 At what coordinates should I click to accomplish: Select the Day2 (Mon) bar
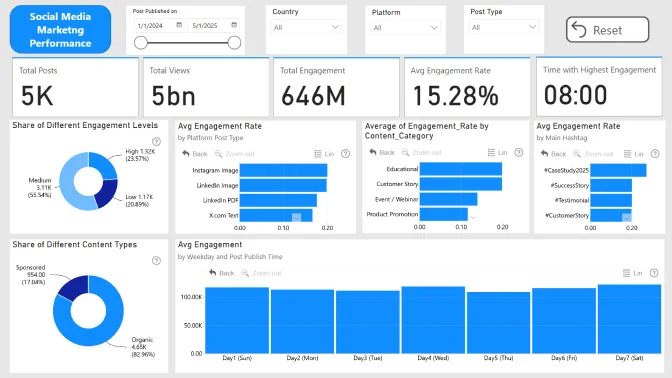click(x=302, y=321)
